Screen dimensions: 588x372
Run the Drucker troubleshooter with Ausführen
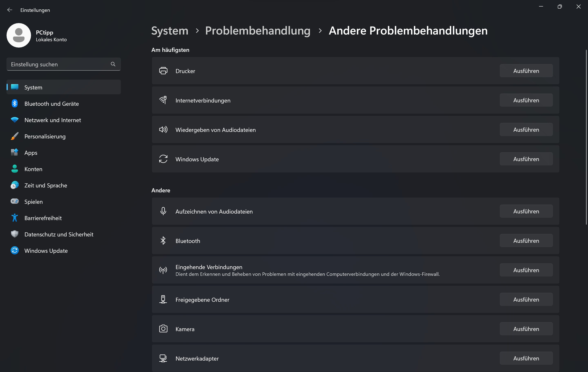click(x=526, y=71)
